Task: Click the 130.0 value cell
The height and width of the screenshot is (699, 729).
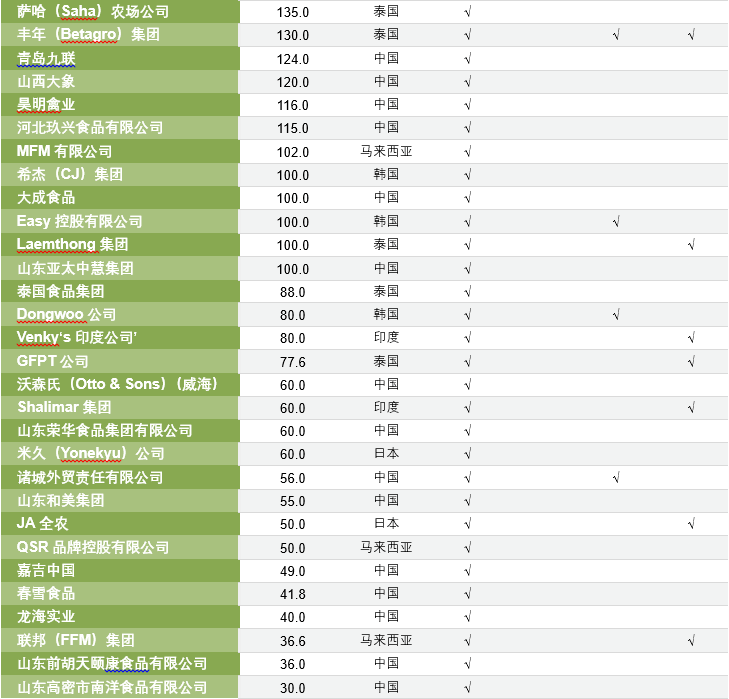Action: click(x=293, y=35)
